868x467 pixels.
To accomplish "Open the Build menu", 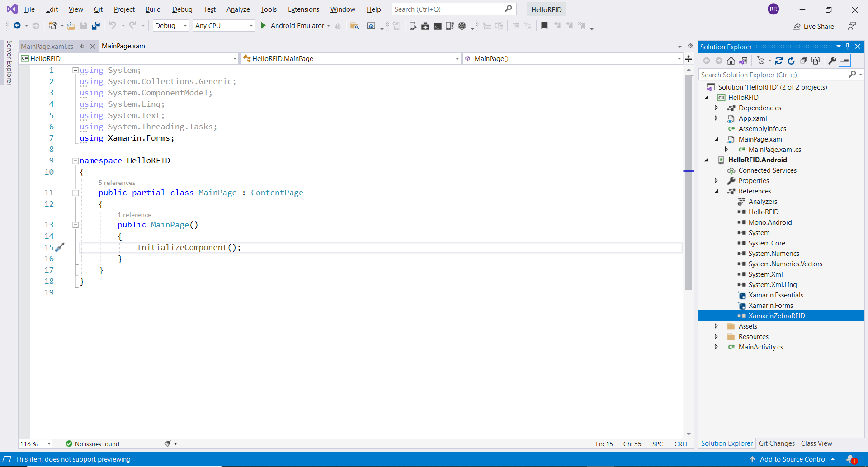I will [153, 9].
